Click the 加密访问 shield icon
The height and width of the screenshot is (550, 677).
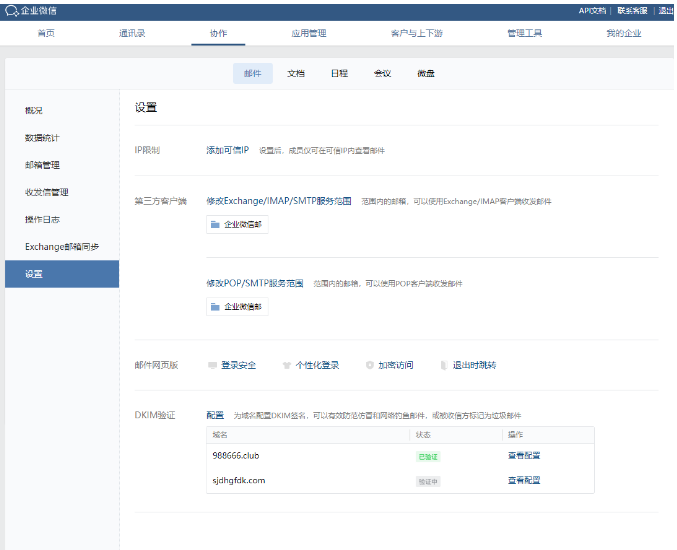[x=370, y=365]
